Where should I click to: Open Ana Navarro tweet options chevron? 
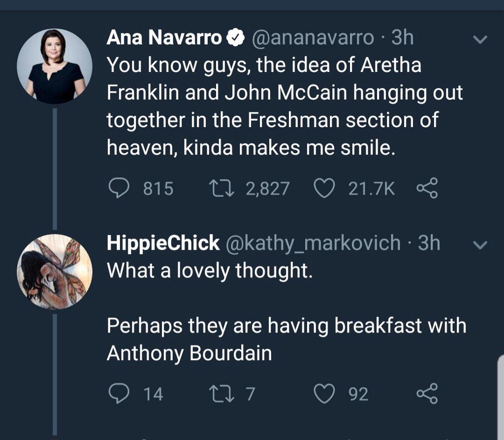(x=480, y=39)
